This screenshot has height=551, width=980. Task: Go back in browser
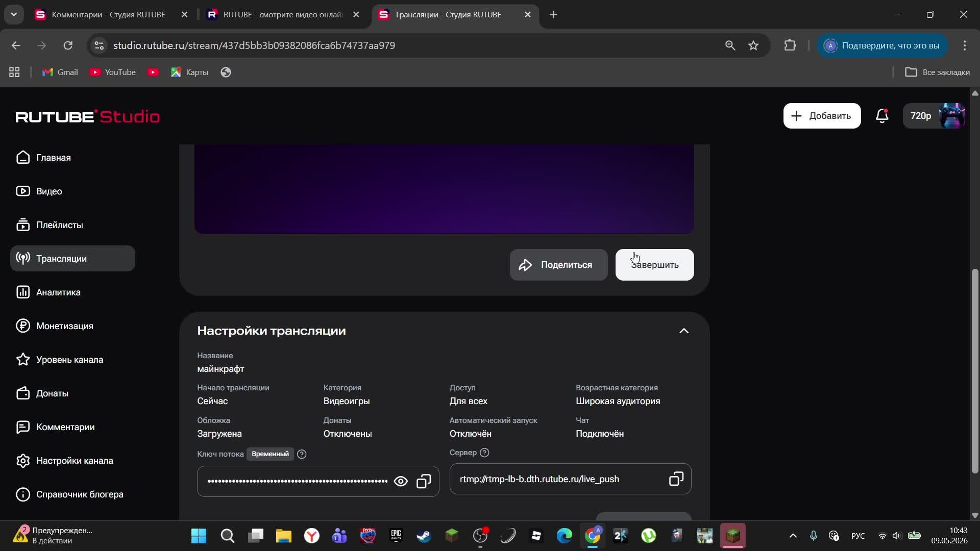[16, 45]
